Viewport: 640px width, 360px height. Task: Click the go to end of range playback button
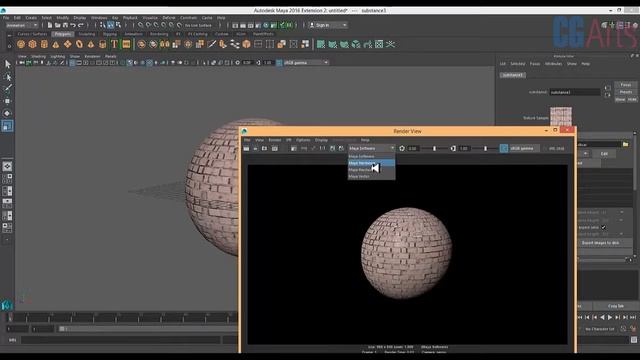tap(633, 317)
